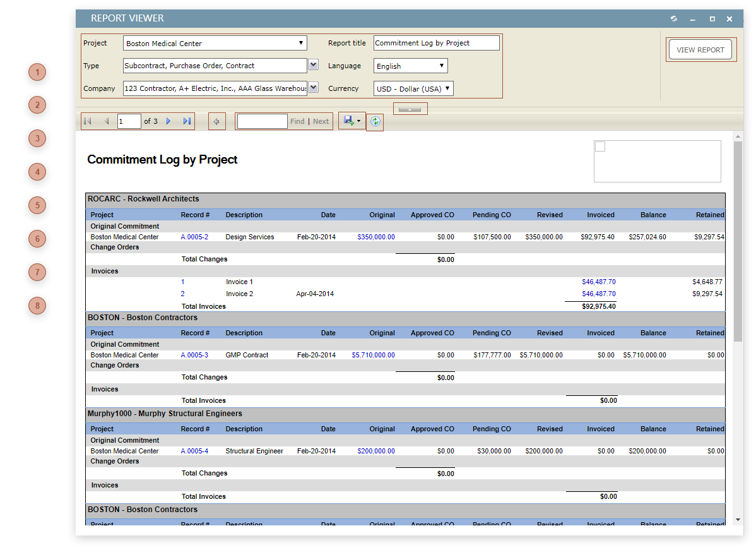The image size is (756, 550).
Task: Go to first report page
Action: click(88, 121)
